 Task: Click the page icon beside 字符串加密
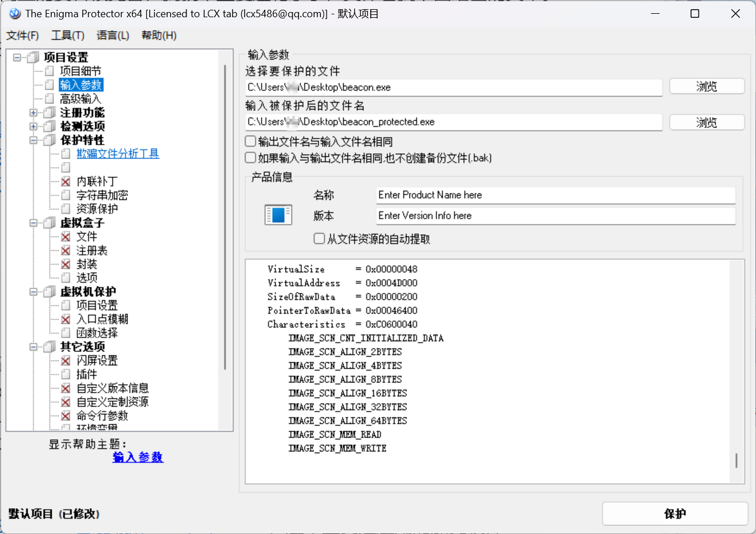pos(66,195)
